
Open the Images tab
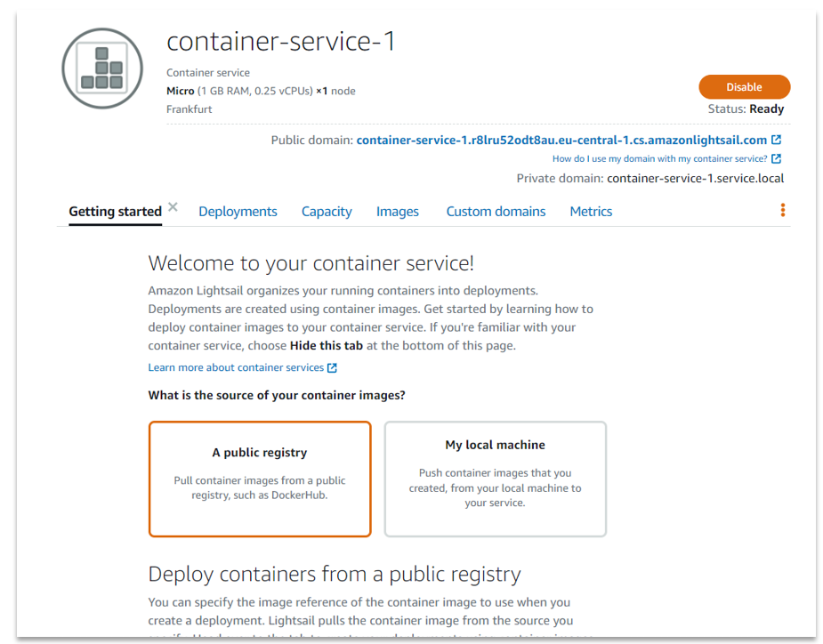click(x=398, y=212)
